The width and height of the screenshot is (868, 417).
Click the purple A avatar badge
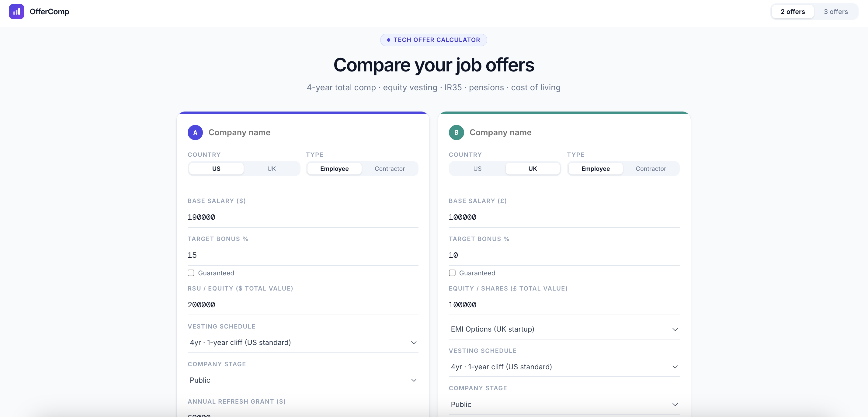point(195,133)
